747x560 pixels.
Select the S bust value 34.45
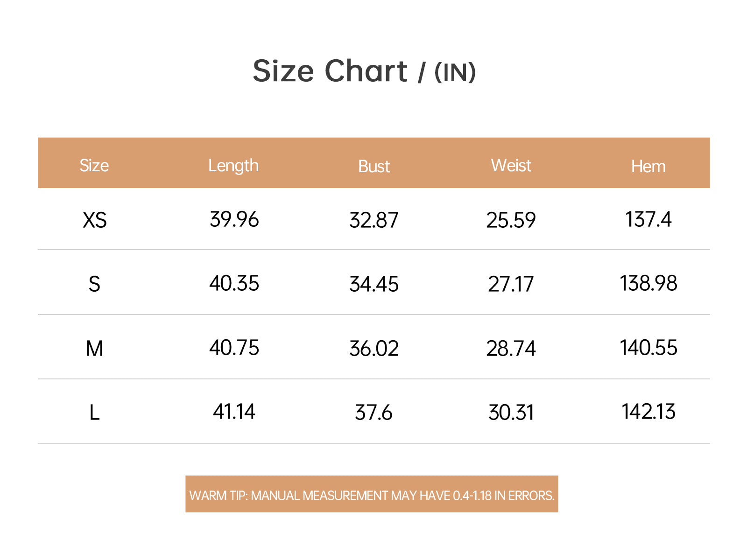(x=374, y=284)
